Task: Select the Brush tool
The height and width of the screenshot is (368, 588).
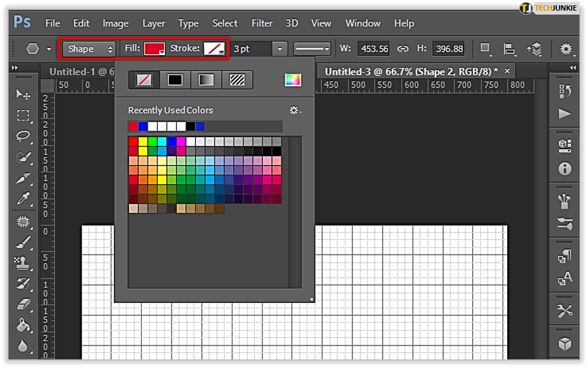Action: point(23,243)
